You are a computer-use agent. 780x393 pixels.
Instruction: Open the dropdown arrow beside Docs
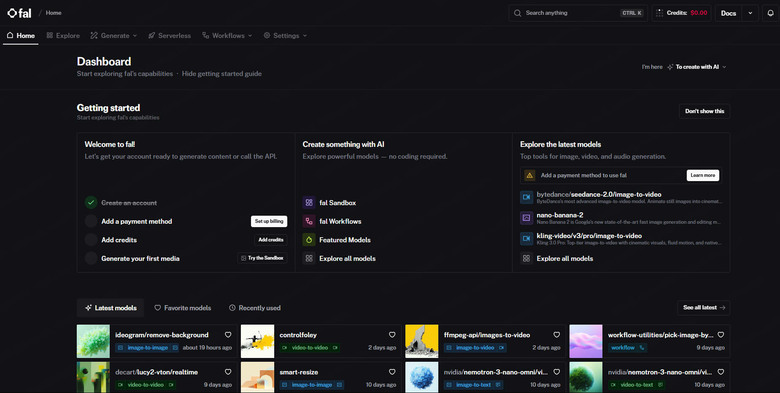[750, 13]
